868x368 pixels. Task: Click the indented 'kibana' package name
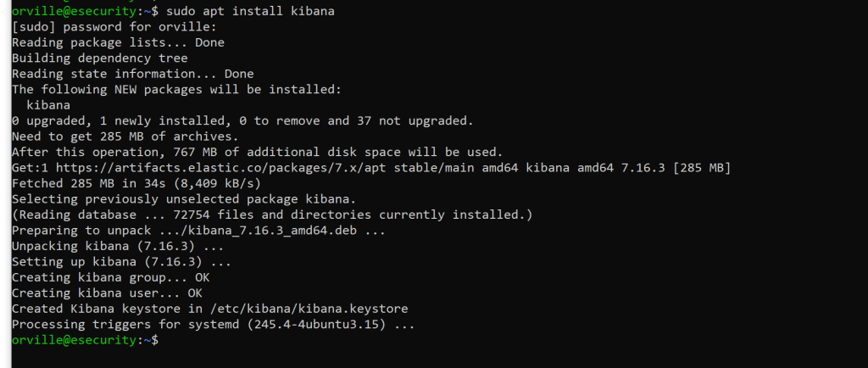coord(48,105)
